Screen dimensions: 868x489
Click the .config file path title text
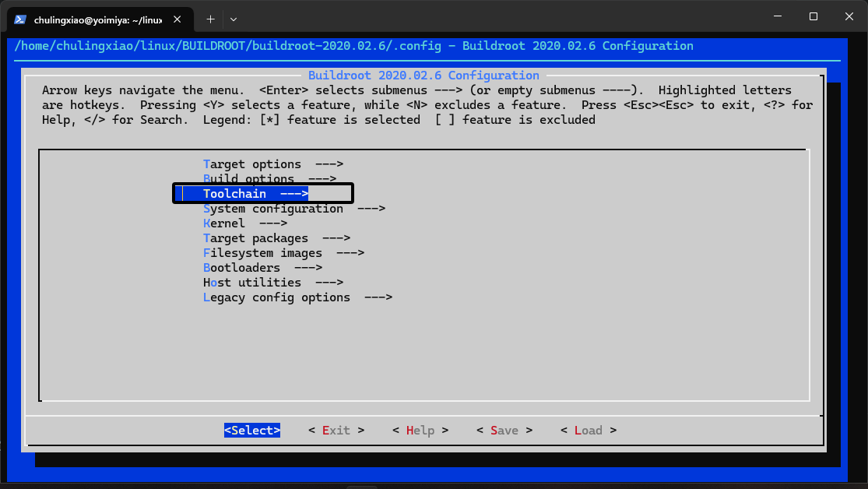[228, 46]
